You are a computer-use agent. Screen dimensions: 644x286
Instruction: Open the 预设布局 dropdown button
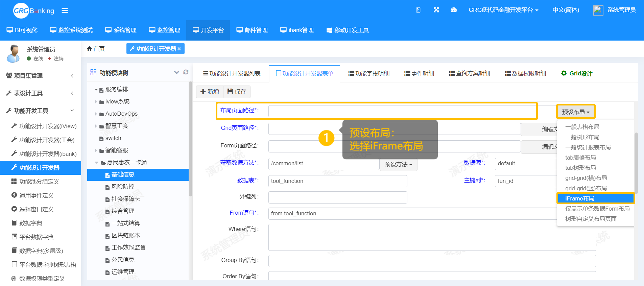click(x=576, y=112)
